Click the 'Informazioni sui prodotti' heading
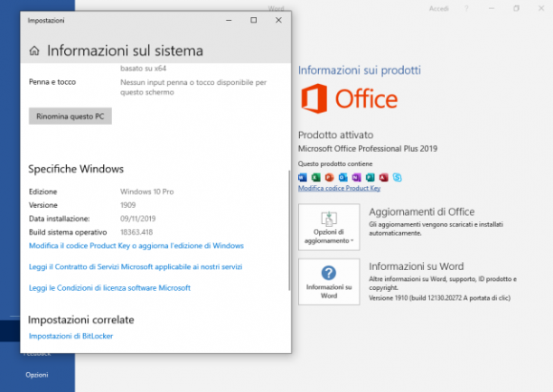Image resolution: width=553 pixels, height=392 pixels. click(x=360, y=70)
